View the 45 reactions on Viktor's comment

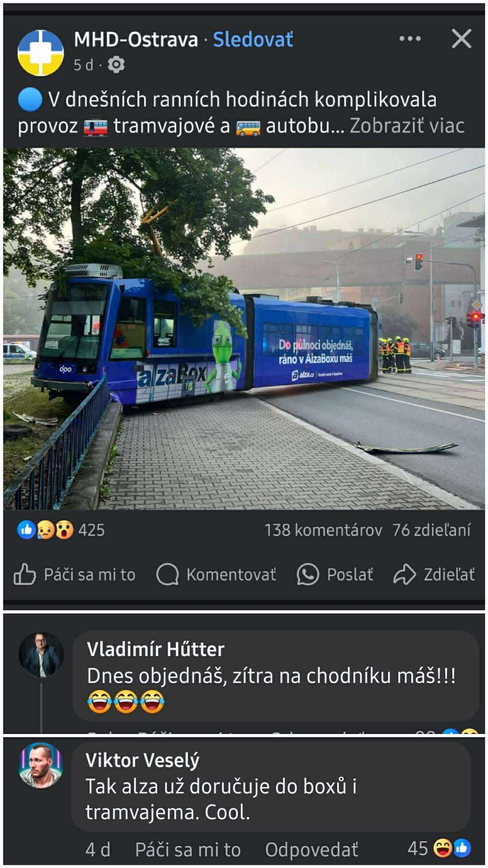pyautogui.click(x=439, y=849)
